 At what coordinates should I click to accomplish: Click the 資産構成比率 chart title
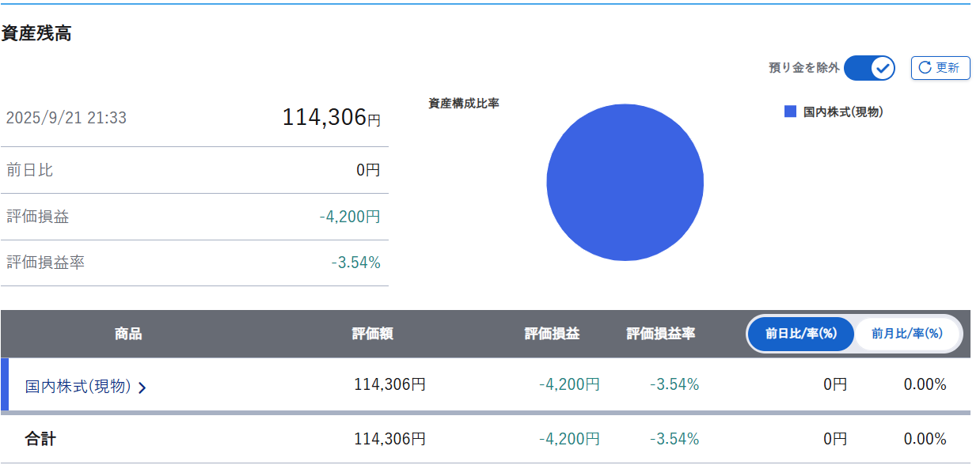pos(464,104)
